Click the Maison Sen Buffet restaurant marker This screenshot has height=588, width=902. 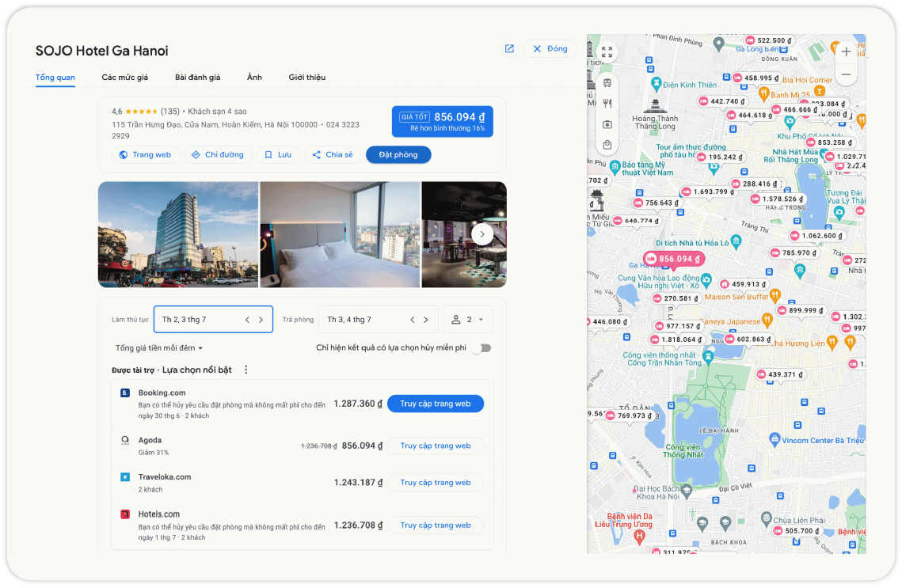pos(775,296)
